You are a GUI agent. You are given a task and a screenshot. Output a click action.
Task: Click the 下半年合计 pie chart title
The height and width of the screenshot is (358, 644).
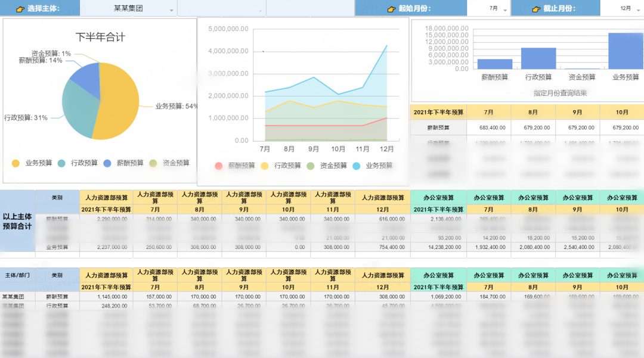pyautogui.click(x=100, y=38)
